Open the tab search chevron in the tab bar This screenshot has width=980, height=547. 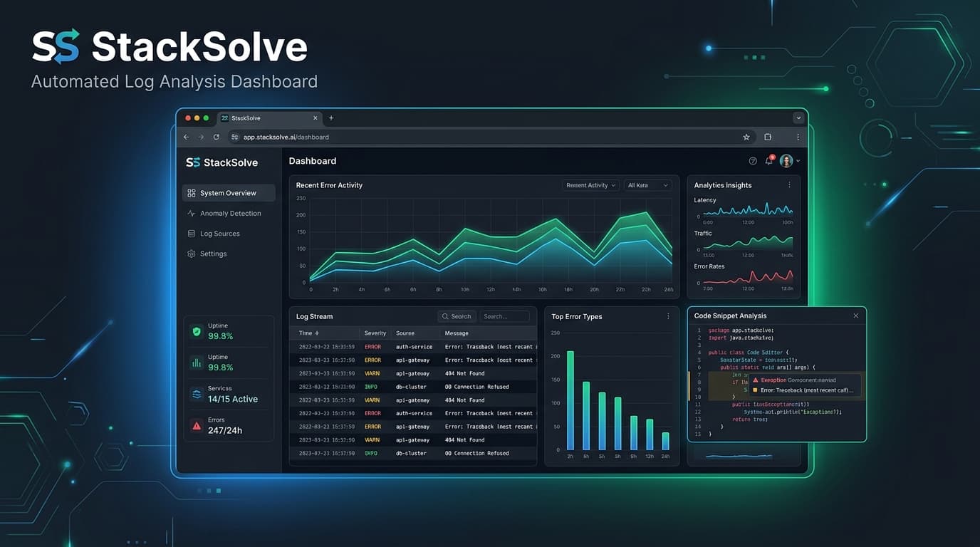coord(798,118)
